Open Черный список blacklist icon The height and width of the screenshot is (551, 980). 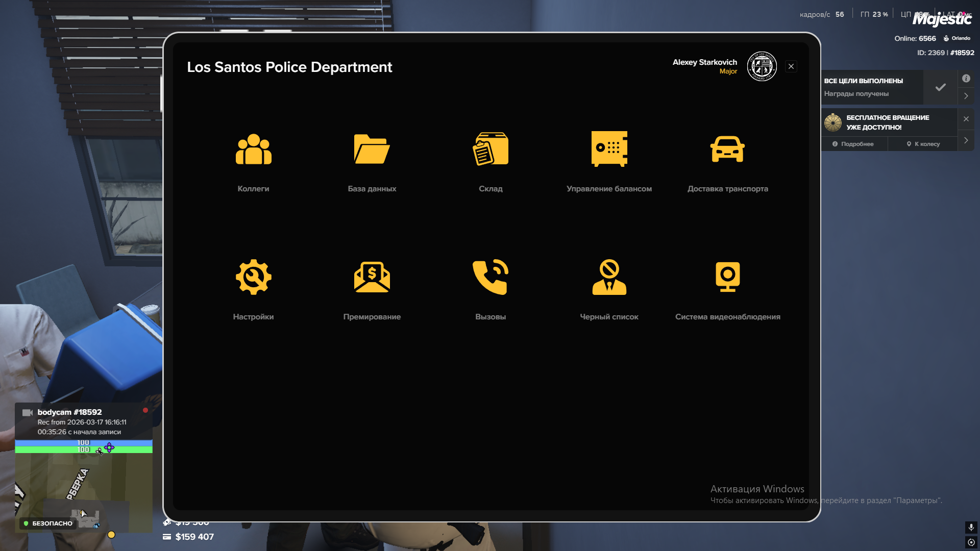coord(609,277)
